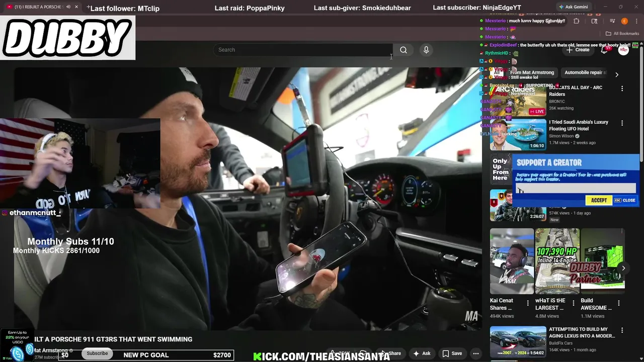The image size is (644, 362).
Task: Click the Ask button under video
Action: [x=422, y=353]
